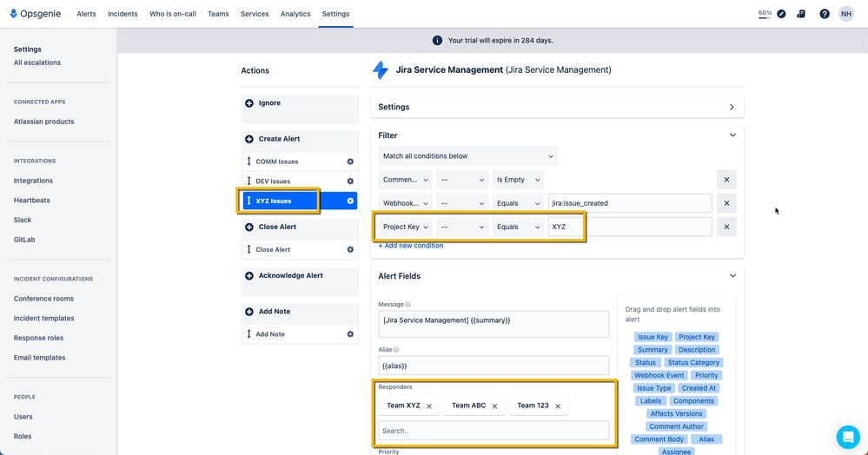The height and width of the screenshot is (455, 868).
Task: Click the 66% progress indicator
Action: click(765, 14)
